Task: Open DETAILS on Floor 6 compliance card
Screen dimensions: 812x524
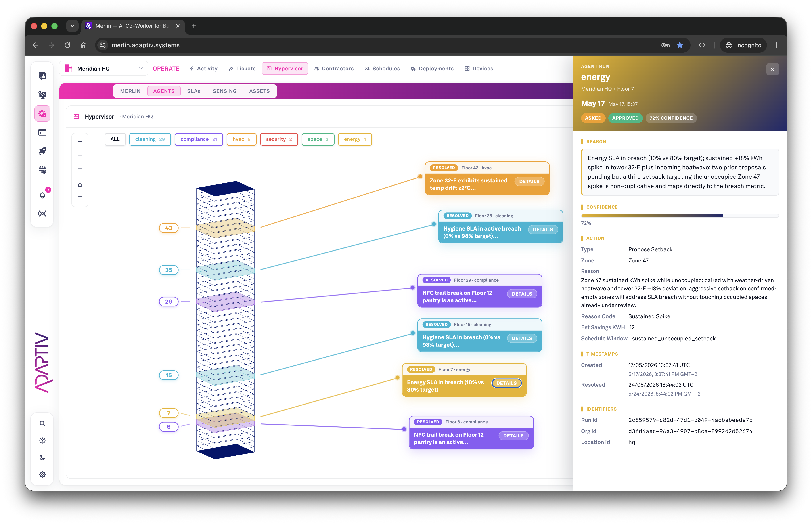Action: coord(513,436)
